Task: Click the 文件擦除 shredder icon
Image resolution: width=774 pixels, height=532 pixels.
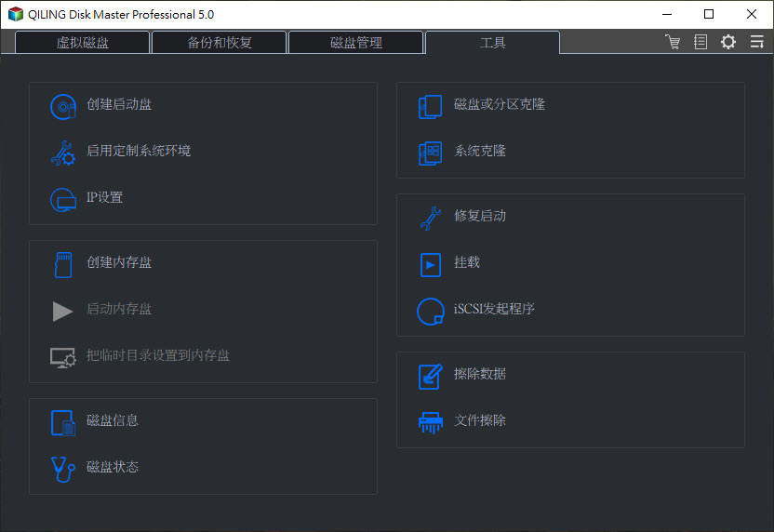Action: [431, 423]
